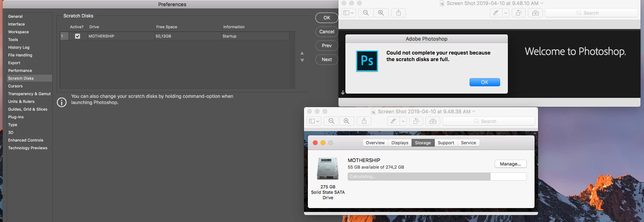Open the Support tab
Viewport: 644px width, 222px height.
446,143
